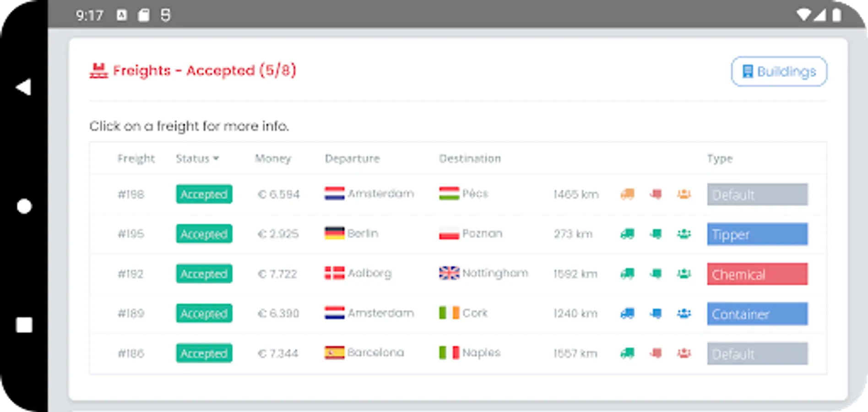Open the Buildings page

779,71
